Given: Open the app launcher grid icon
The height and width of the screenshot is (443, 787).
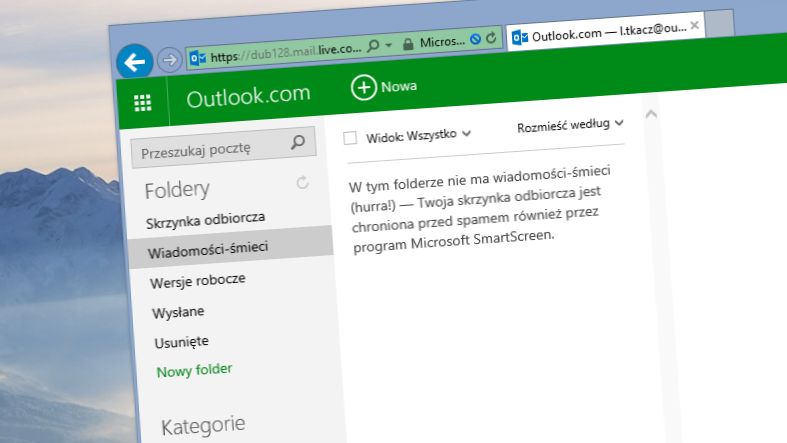Looking at the screenshot, I should coord(143,103).
